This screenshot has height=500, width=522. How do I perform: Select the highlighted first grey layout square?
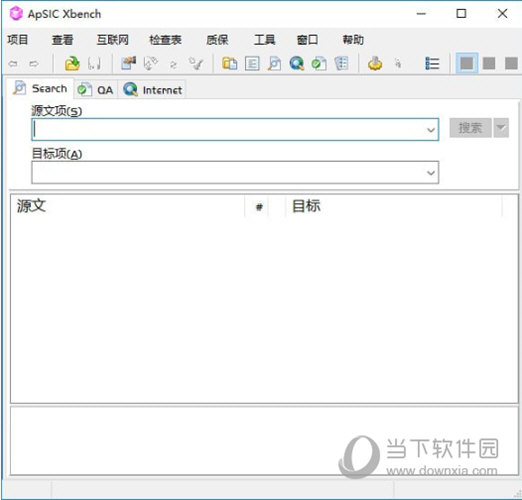pos(467,63)
